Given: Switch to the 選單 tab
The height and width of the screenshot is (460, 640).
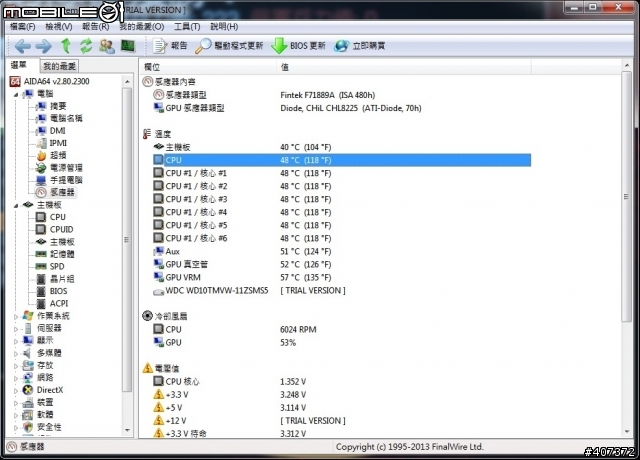Looking at the screenshot, I should coord(19,65).
